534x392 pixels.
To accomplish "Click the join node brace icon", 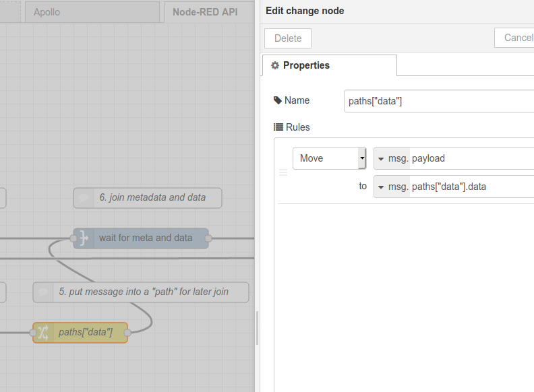I will point(84,238).
